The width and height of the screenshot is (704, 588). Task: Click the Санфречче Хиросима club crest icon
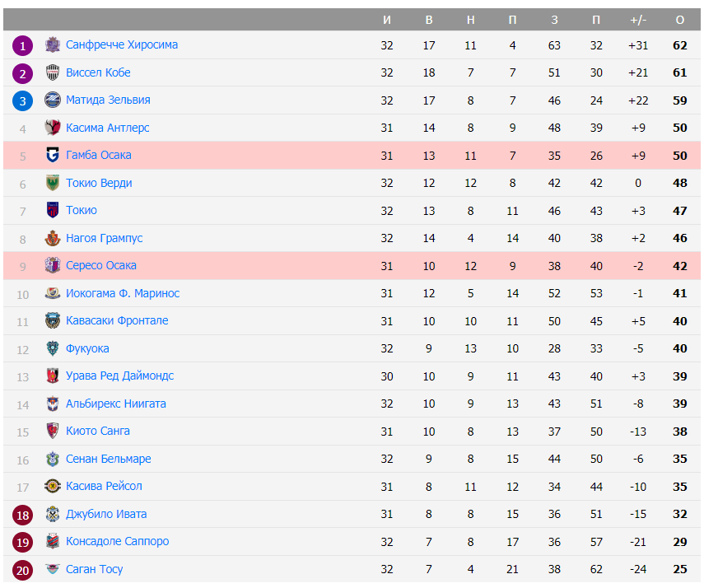(x=53, y=44)
